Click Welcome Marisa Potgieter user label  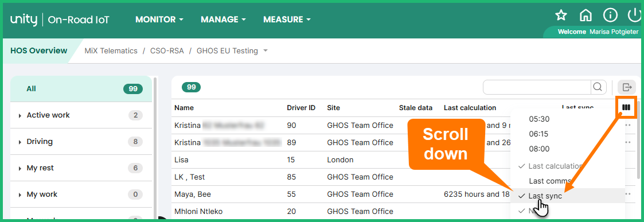click(x=598, y=32)
